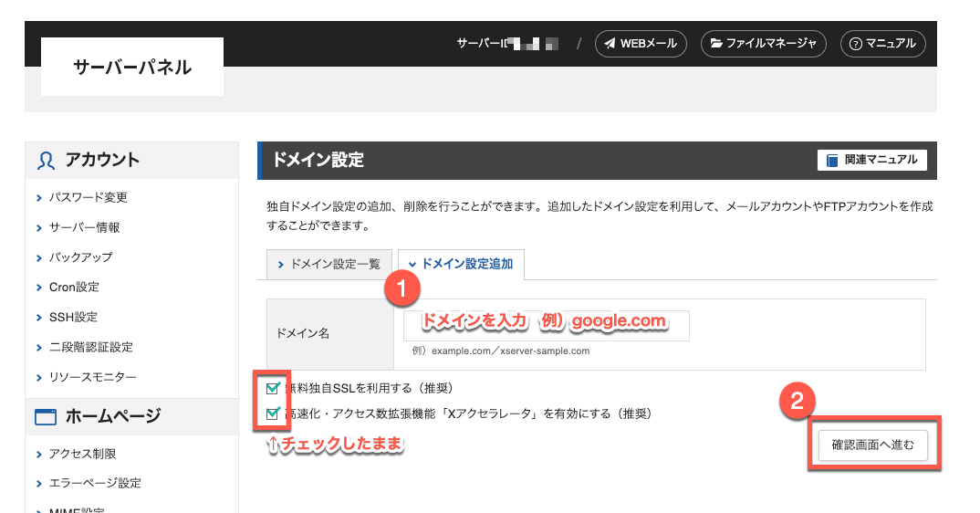The image size is (980, 513).
Task: Click red step marker number 1
Action: 401,290
